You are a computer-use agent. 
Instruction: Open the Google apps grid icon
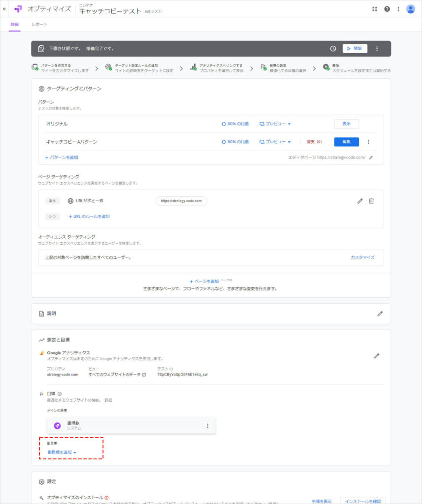(x=375, y=9)
